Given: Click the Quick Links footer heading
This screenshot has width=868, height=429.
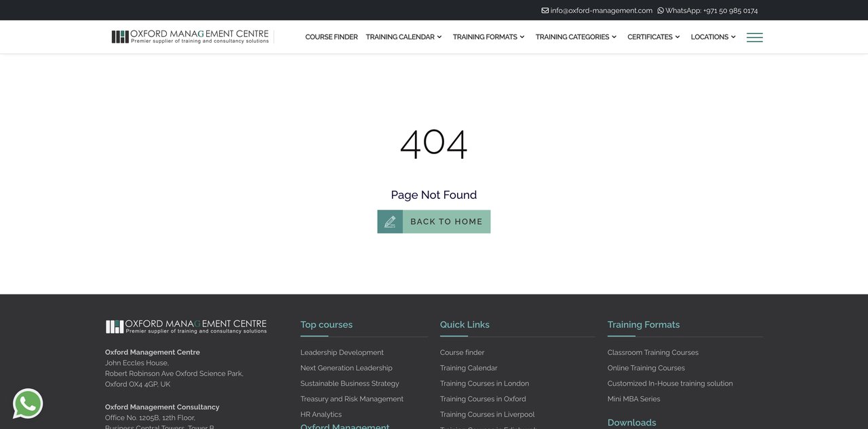Looking at the screenshot, I should click(465, 324).
